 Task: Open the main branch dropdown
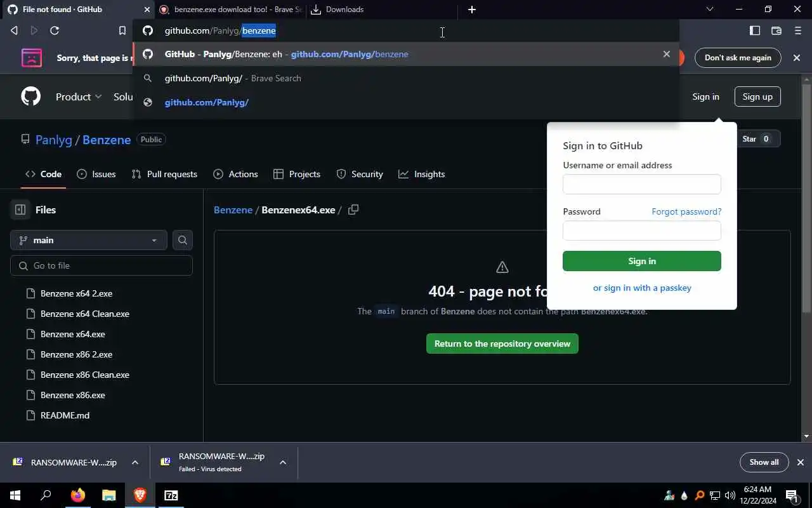89,240
